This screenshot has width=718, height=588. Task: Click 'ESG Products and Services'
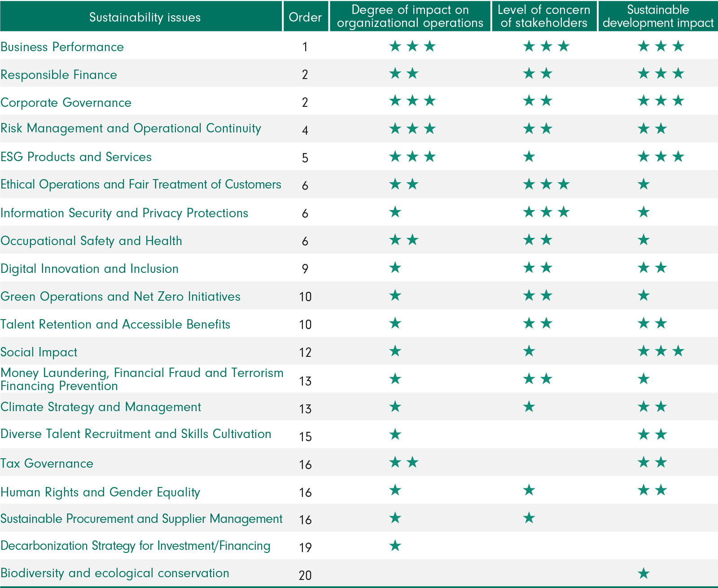point(76,157)
